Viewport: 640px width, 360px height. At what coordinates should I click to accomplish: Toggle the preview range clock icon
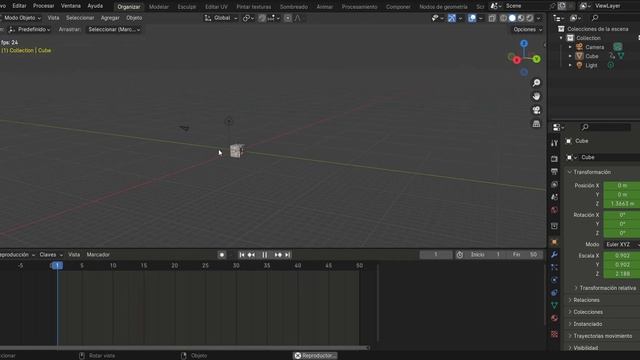tap(460, 255)
